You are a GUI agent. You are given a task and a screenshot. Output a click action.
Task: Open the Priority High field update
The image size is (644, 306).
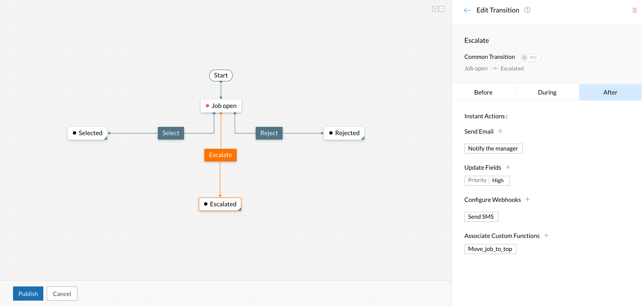pyautogui.click(x=487, y=181)
